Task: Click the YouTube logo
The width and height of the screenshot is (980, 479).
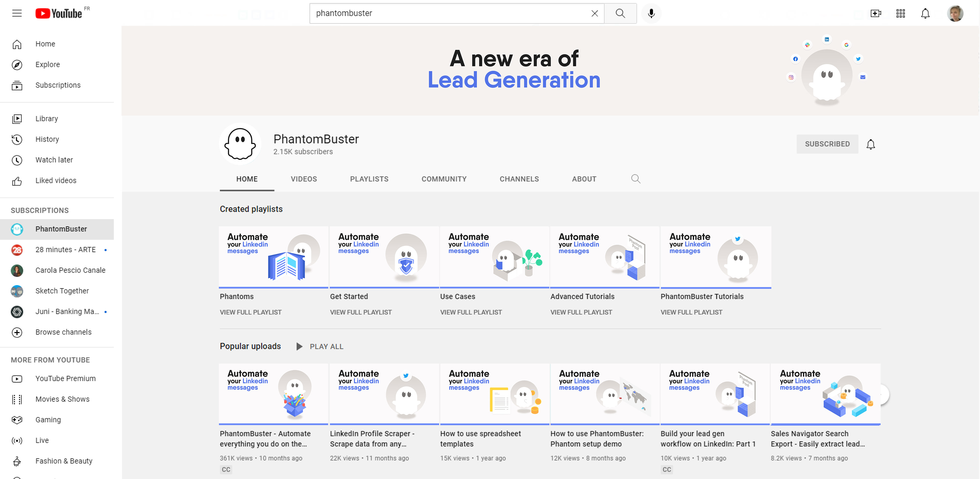Action: click(x=59, y=13)
